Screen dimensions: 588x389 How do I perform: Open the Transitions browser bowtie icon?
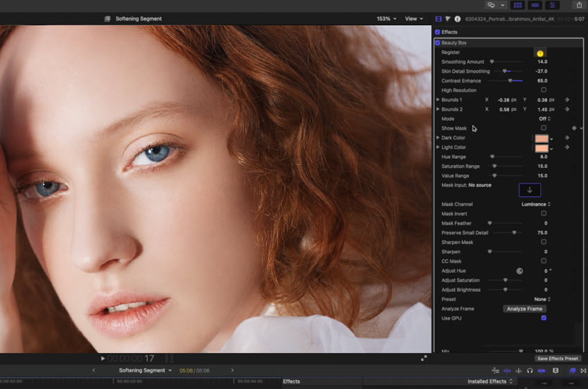point(584,370)
